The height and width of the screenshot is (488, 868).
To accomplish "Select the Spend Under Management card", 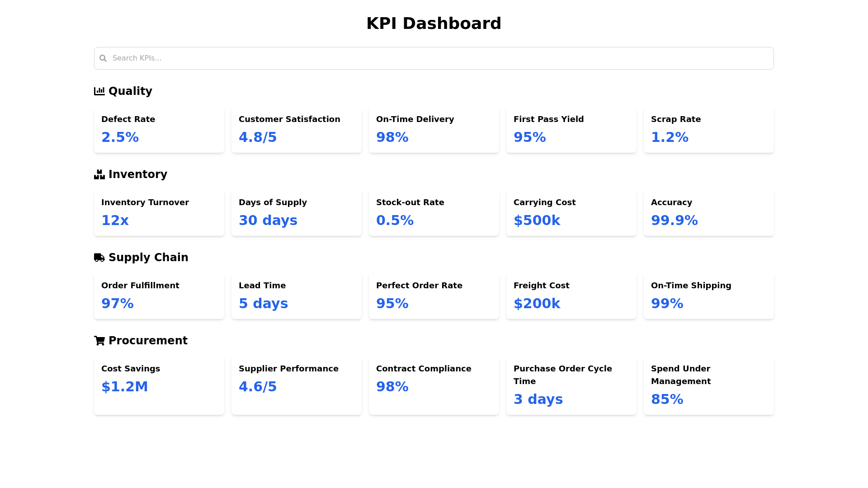I will pyautogui.click(x=709, y=385).
